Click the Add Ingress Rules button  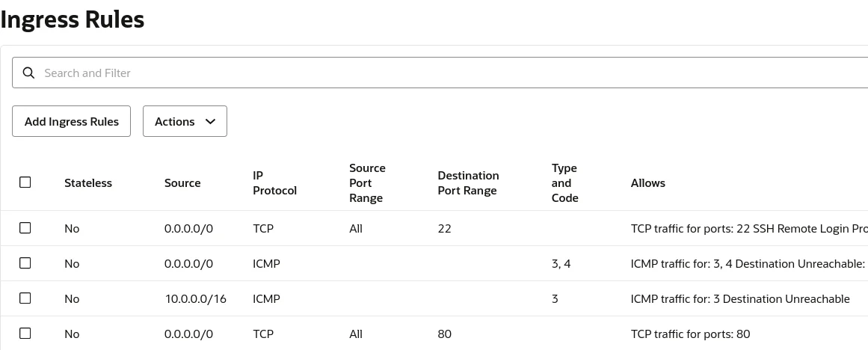(72, 122)
